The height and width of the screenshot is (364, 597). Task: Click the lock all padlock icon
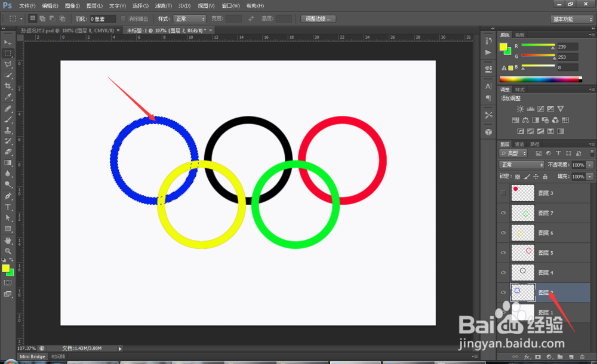pyautogui.click(x=545, y=176)
